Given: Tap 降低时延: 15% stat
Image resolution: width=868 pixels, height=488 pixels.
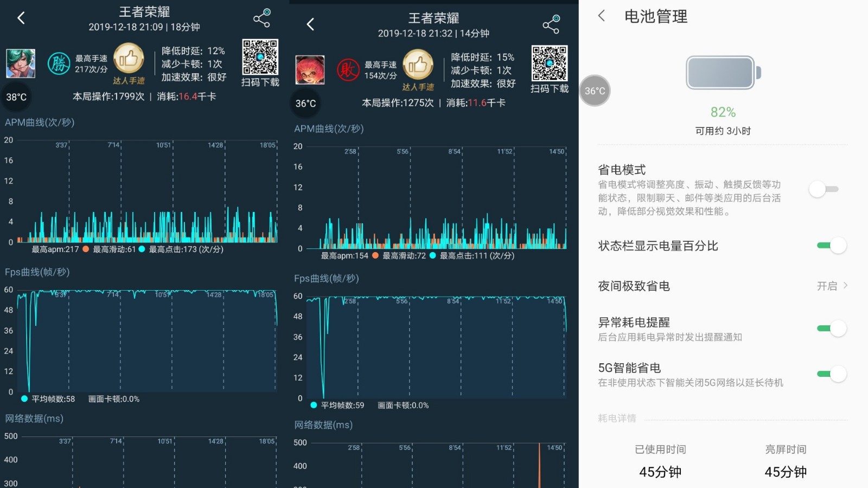Looking at the screenshot, I should pyautogui.click(x=482, y=57).
